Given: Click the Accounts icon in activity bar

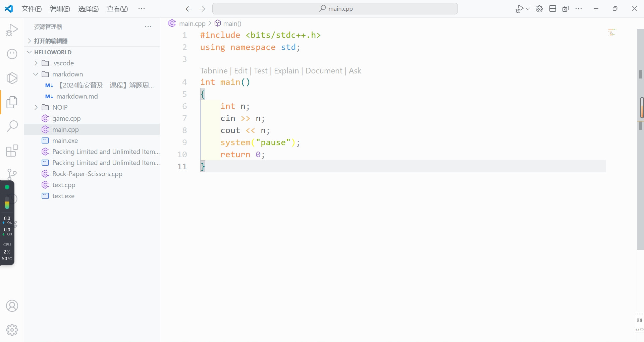Looking at the screenshot, I should pyautogui.click(x=12, y=306).
